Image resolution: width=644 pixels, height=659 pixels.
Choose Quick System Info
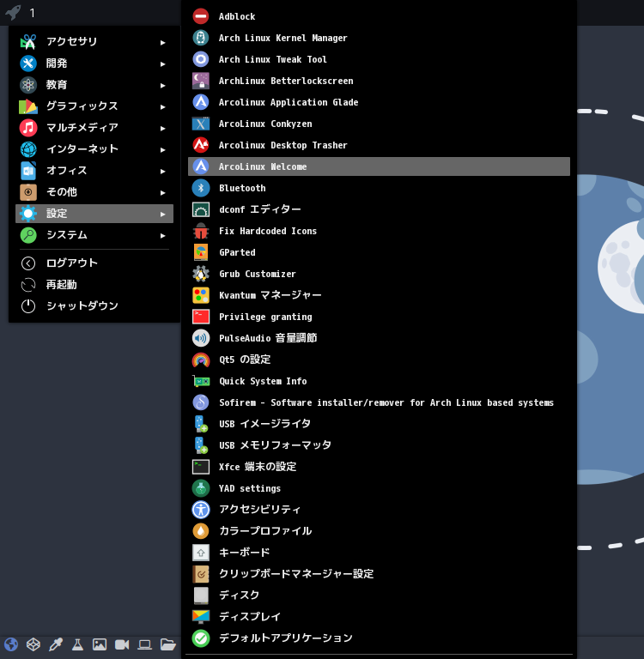click(262, 381)
